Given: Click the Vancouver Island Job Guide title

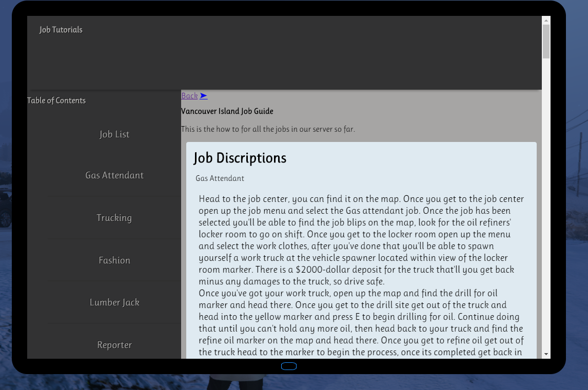Looking at the screenshot, I should pos(227,111).
